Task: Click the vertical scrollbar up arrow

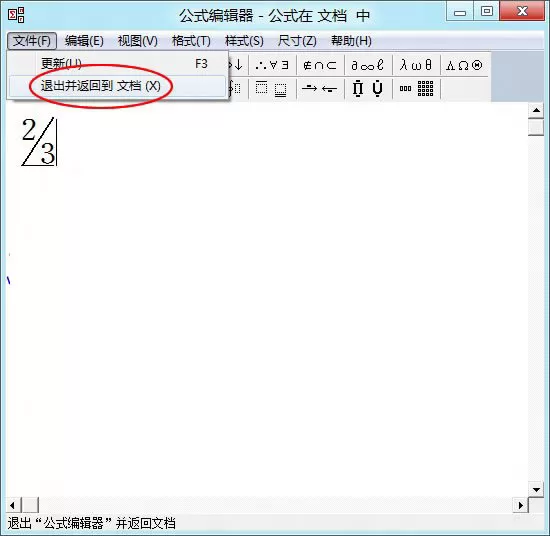Action: pyautogui.click(x=536, y=111)
